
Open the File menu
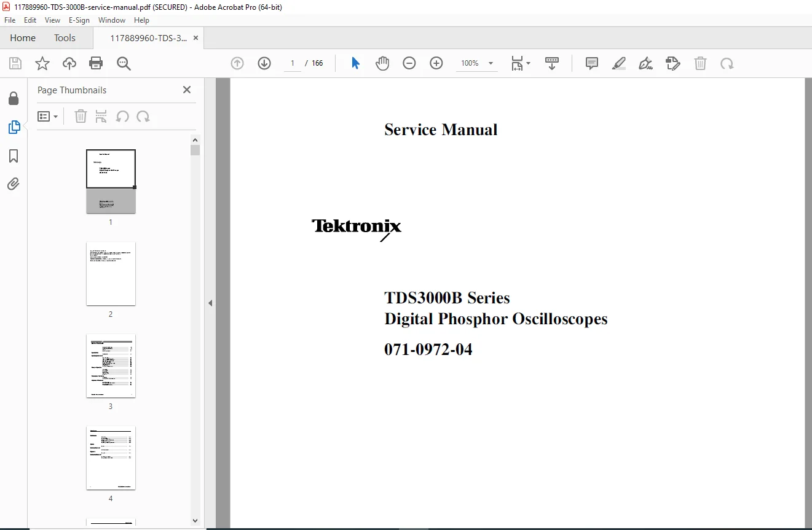click(10, 20)
